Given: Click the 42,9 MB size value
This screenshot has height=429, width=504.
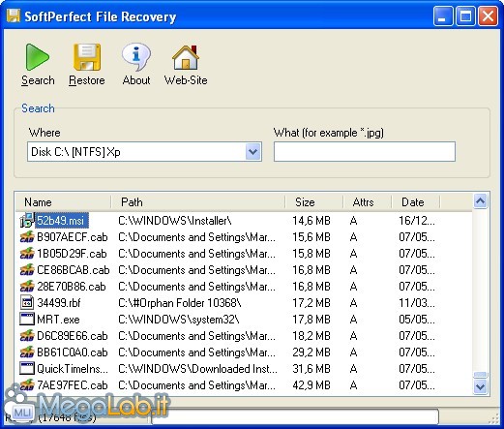Looking at the screenshot, I should [x=311, y=385].
